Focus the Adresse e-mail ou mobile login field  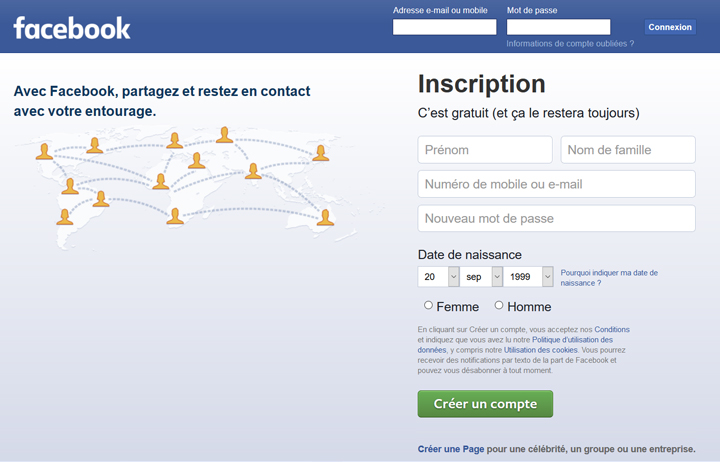pyautogui.click(x=444, y=27)
